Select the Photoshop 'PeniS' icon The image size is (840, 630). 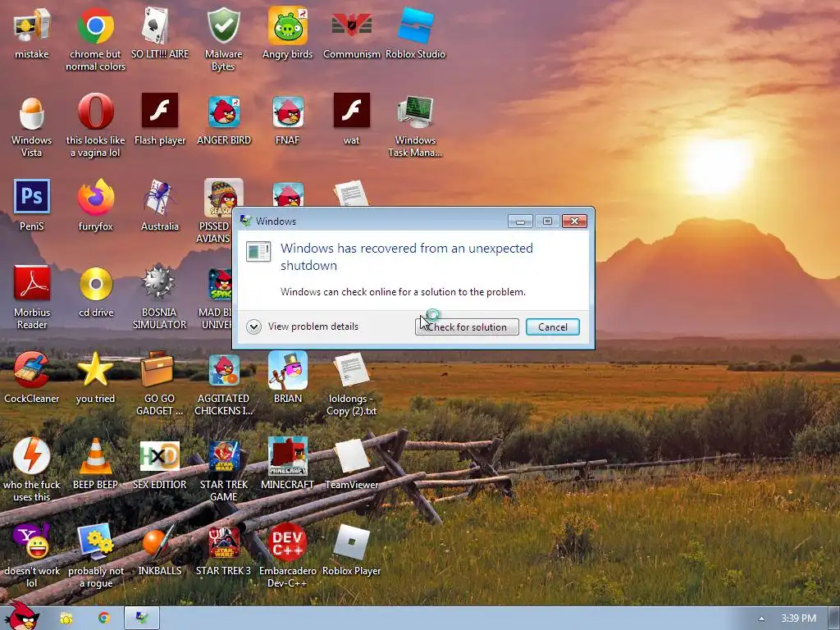[32, 197]
